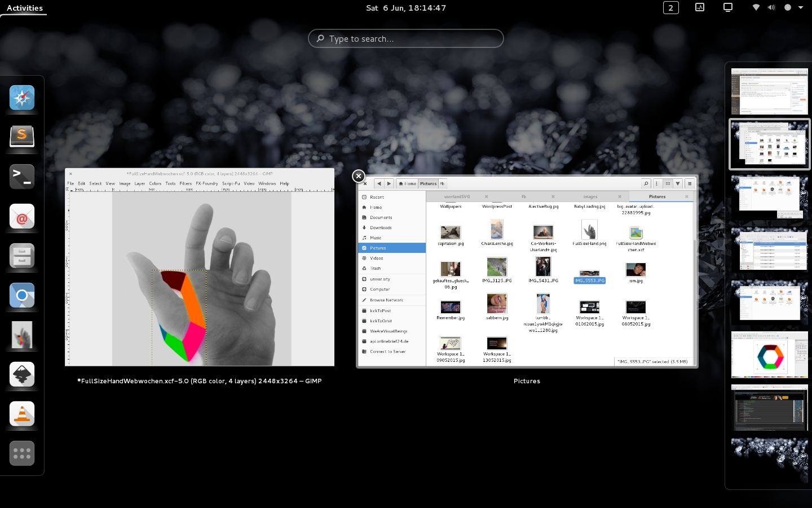Open the Terminal dock icon
This screenshot has width=812, height=508.
coord(22,177)
